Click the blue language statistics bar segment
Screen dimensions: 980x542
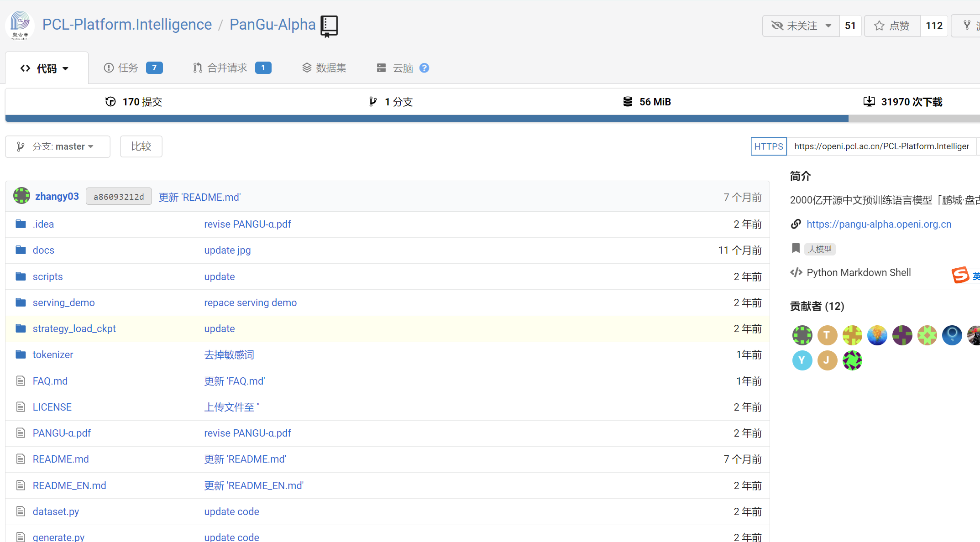pos(427,119)
